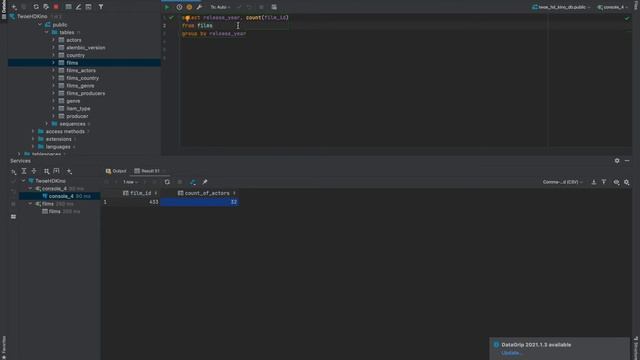Click the Group By icon in Services toolbar

click(46, 171)
